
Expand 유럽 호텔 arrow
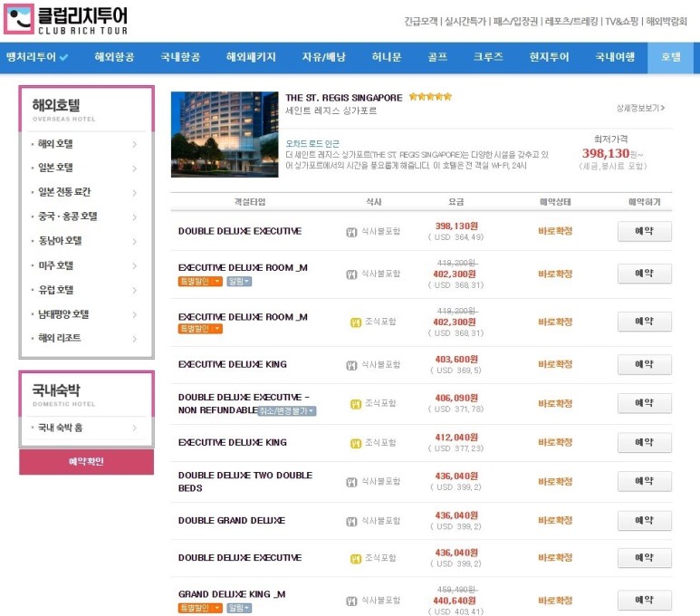[x=134, y=291]
